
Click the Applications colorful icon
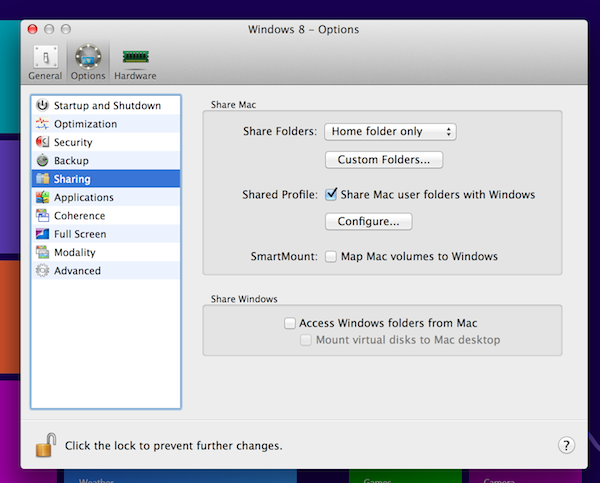pyautogui.click(x=42, y=197)
